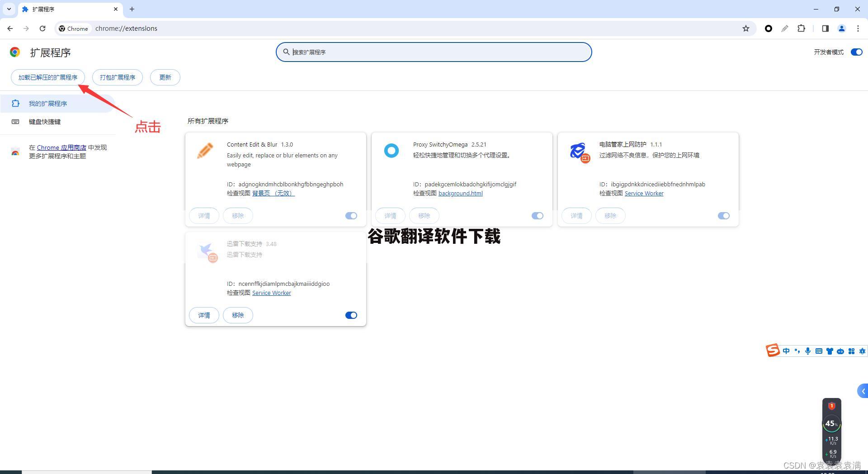Click the back navigation arrow
This screenshot has height=474, width=868.
[x=10, y=28]
